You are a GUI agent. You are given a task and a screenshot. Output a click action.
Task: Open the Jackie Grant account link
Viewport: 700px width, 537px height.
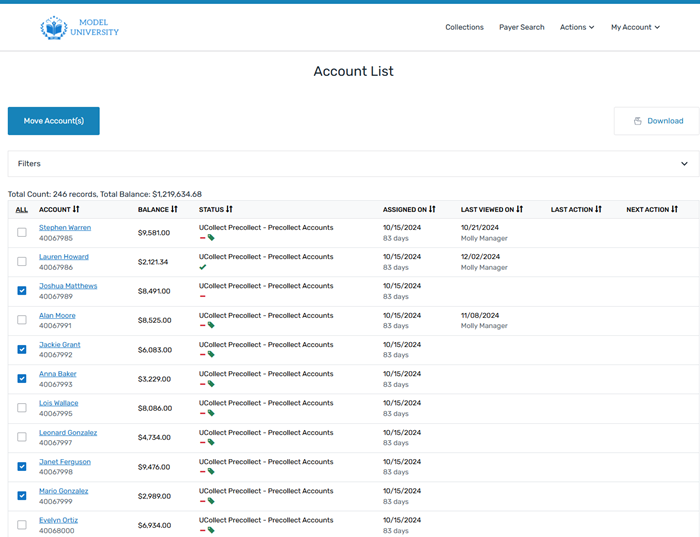coord(59,345)
